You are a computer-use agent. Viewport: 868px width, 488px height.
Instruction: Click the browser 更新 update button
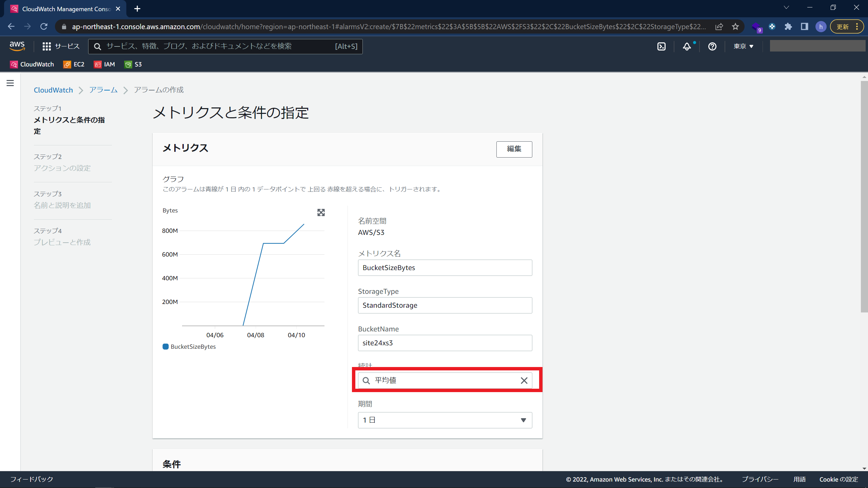tap(846, 26)
